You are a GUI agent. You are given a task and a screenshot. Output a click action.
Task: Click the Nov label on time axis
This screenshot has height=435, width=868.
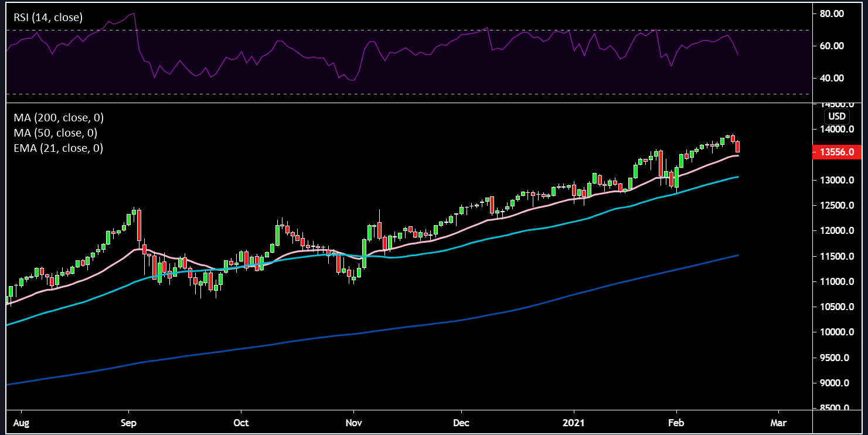point(354,422)
